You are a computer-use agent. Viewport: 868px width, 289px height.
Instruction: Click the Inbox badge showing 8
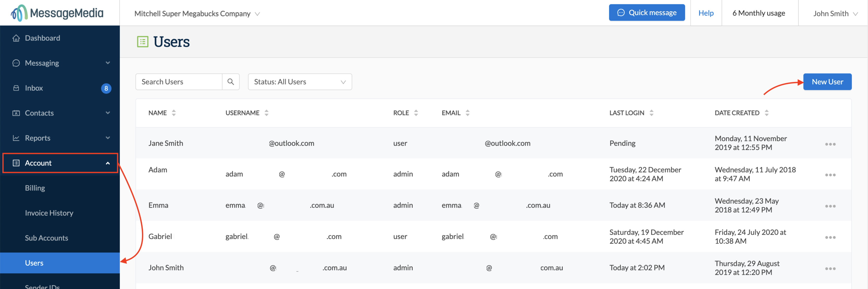click(x=106, y=88)
